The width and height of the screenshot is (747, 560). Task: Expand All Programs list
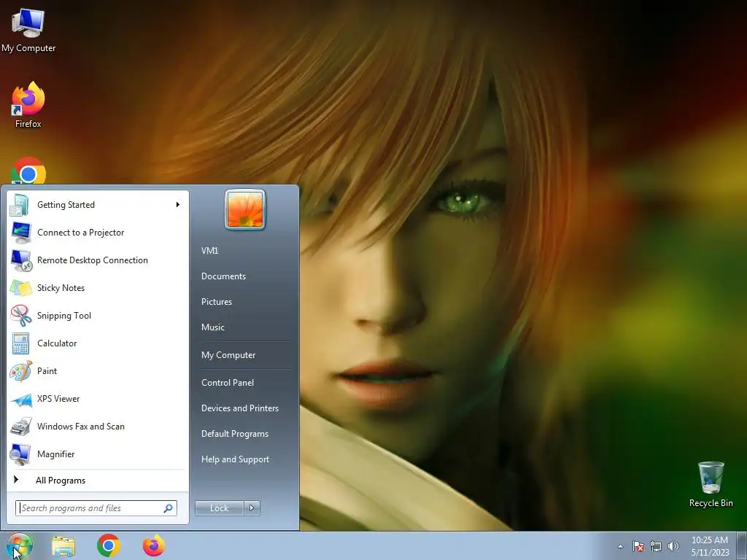coord(61,481)
